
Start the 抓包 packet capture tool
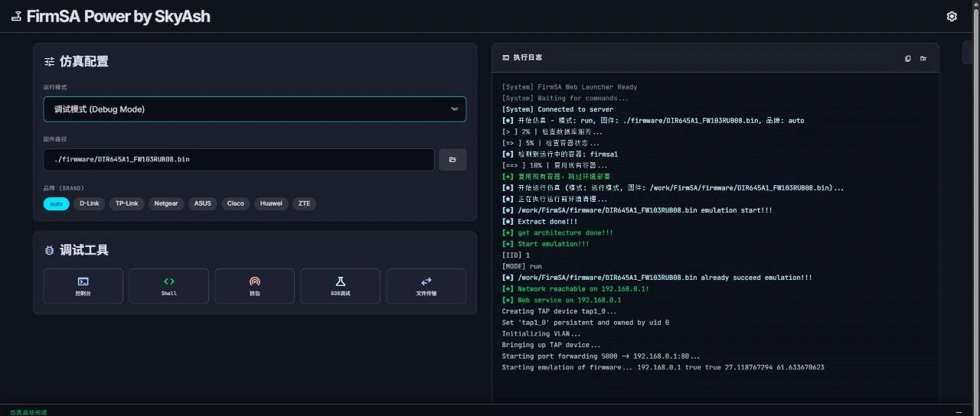[x=255, y=286]
